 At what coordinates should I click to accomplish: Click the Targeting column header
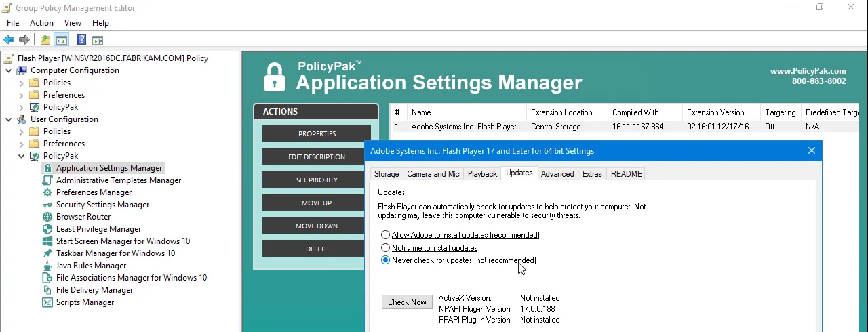[x=781, y=112]
